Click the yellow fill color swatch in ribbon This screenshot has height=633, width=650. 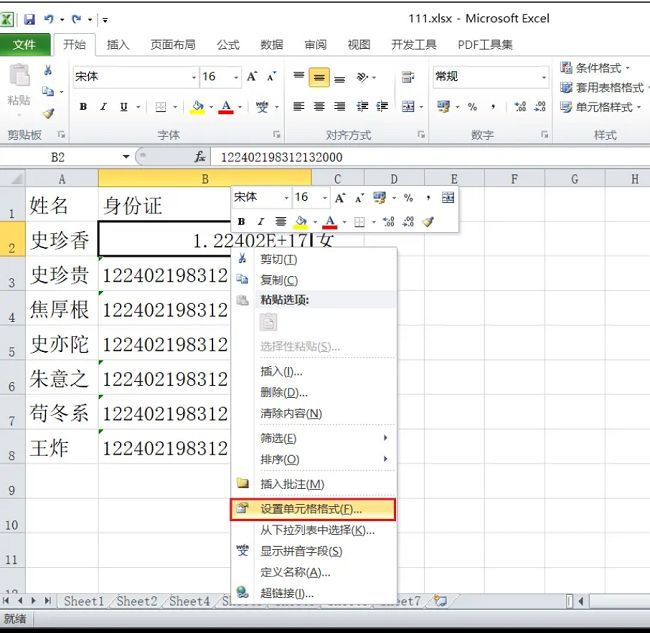(197, 107)
